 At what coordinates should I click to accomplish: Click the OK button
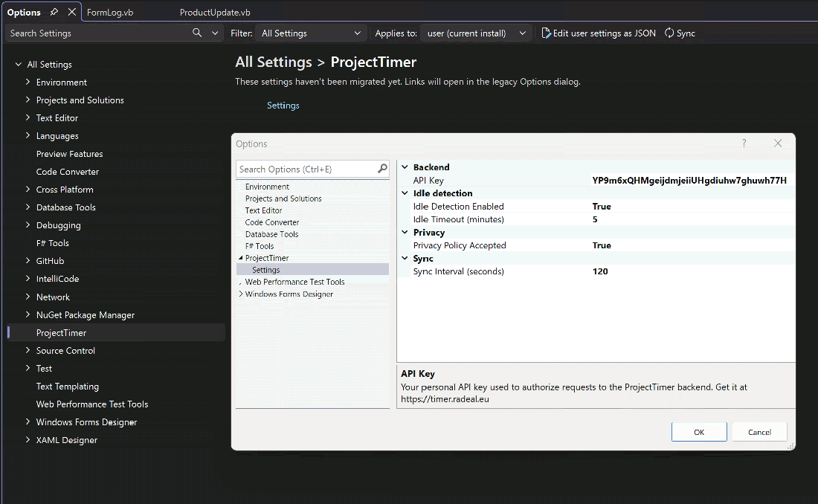point(699,432)
